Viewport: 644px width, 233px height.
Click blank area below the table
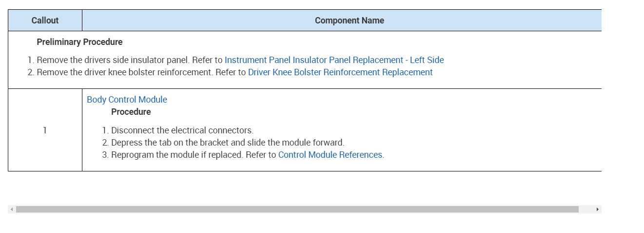tap(293, 188)
